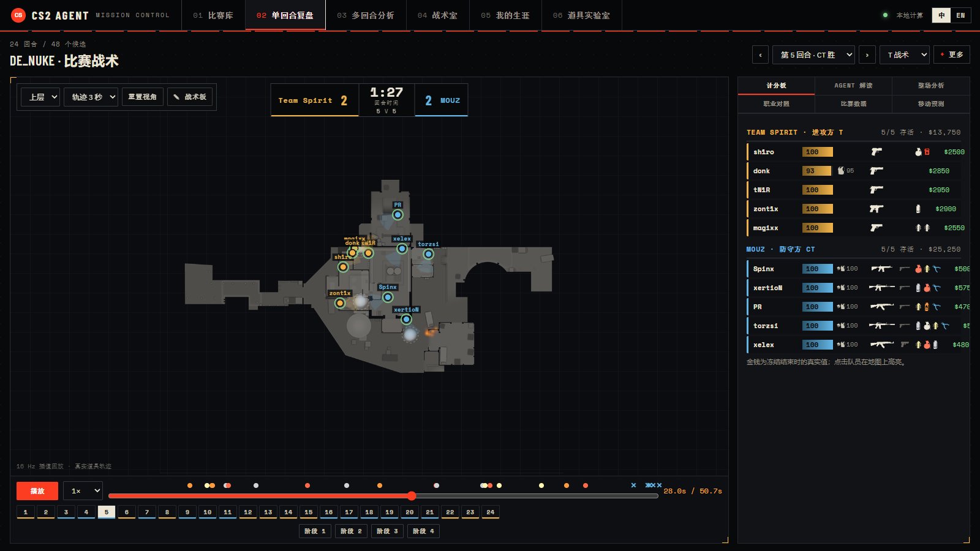Click shiro's health bar showing 100
The height and width of the screenshot is (551, 980).
tap(818, 152)
